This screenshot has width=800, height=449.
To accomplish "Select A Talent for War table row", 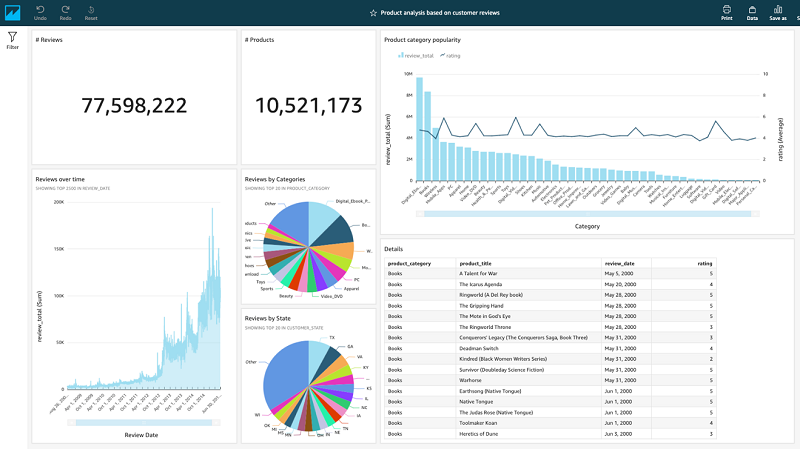I will click(550, 273).
